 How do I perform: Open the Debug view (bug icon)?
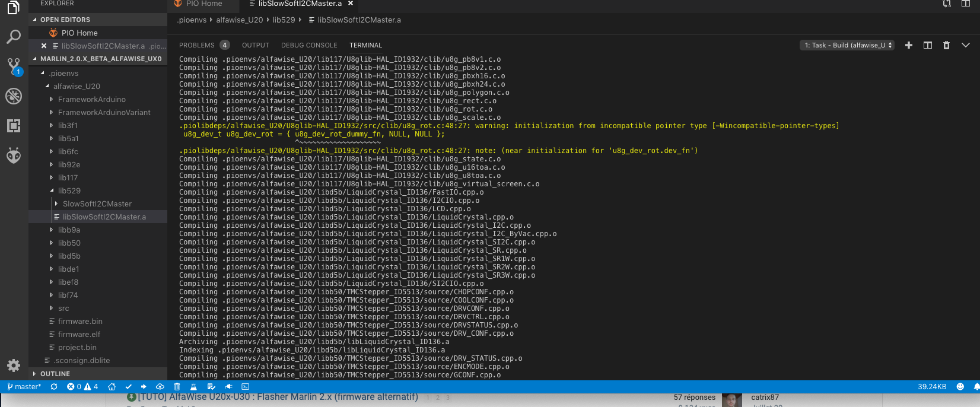coord(14,96)
